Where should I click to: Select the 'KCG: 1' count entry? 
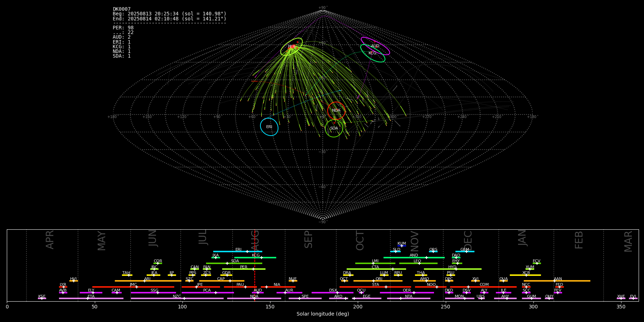pos(122,47)
